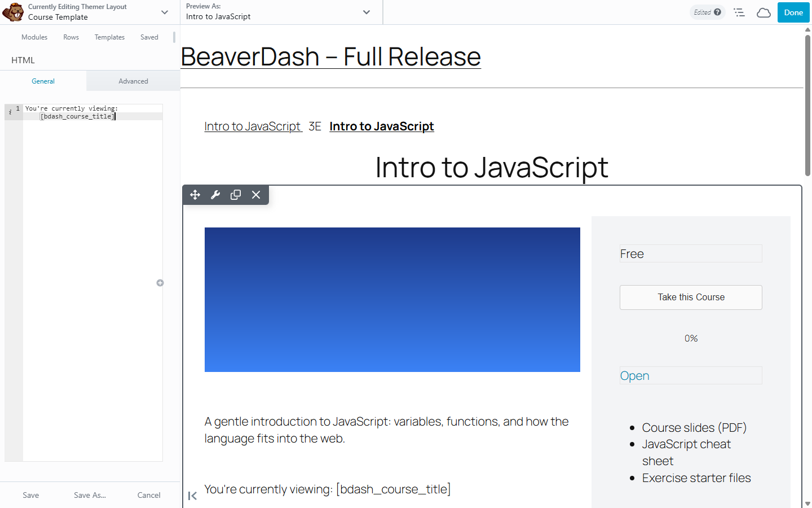Select the Advanced settings tab

click(x=133, y=81)
